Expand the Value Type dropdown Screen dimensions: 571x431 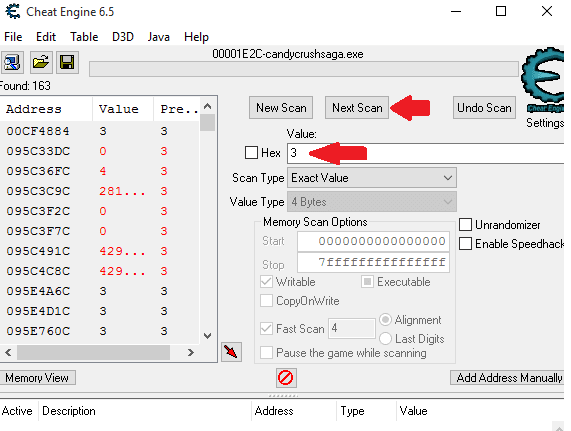[372, 202]
